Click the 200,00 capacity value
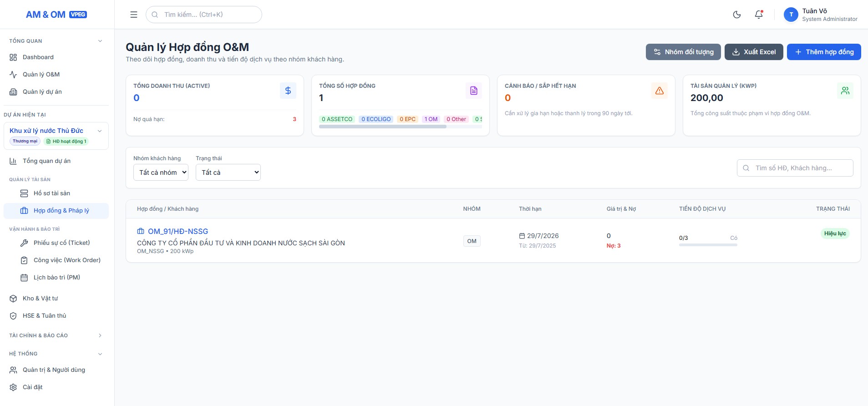This screenshot has width=868, height=406. pyautogui.click(x=707, y=98)
